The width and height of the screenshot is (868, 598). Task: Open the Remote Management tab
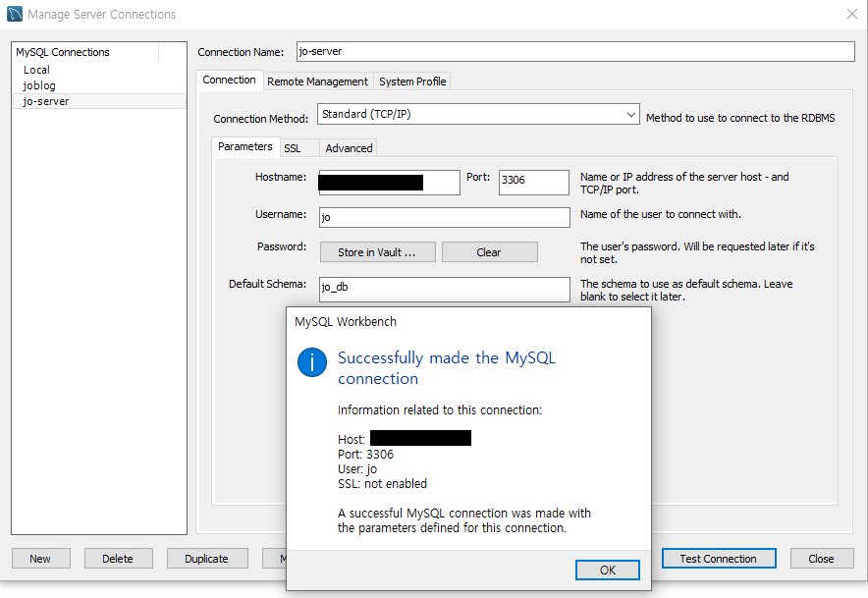point(317,82)
